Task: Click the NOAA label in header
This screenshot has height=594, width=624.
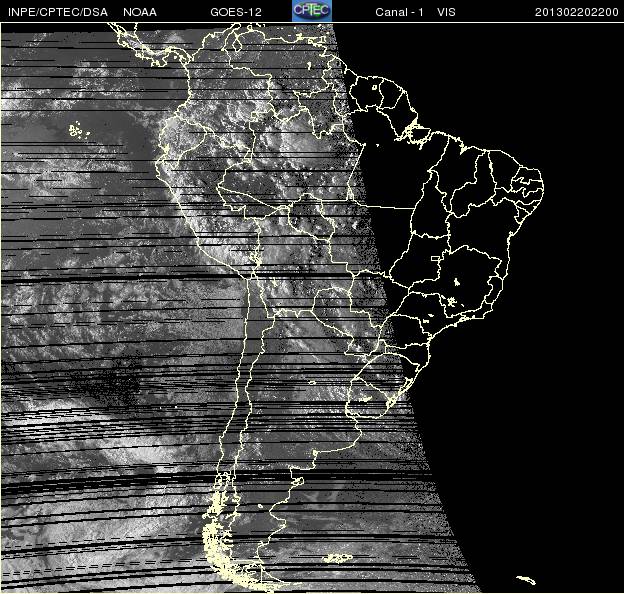Action: (x=140, y=12)
